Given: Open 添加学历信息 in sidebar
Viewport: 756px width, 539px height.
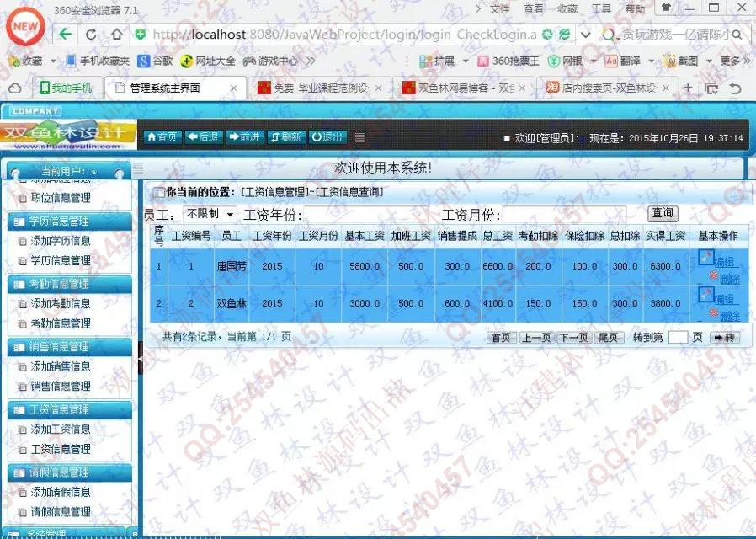Looking at the screenshot, I should [61, 241].
